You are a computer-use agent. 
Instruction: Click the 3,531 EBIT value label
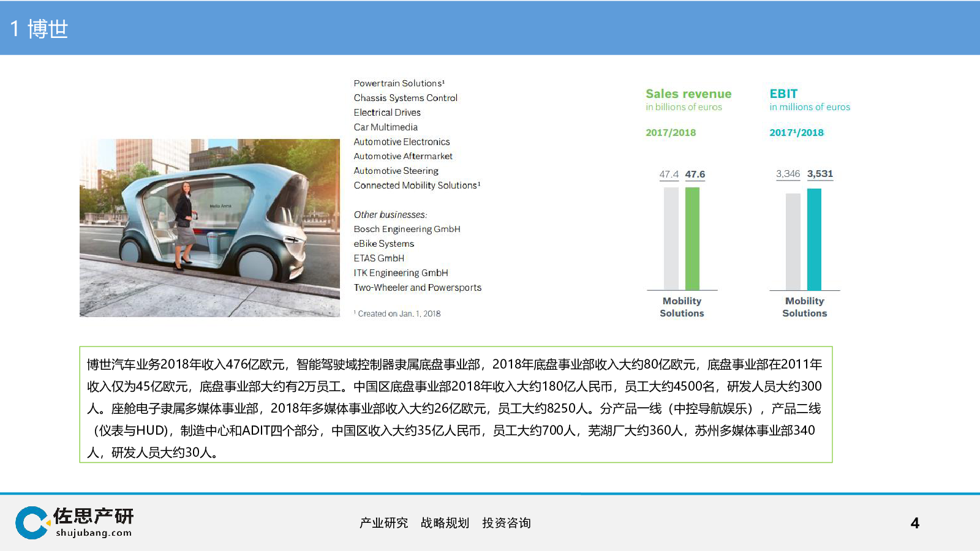point(820,174)
